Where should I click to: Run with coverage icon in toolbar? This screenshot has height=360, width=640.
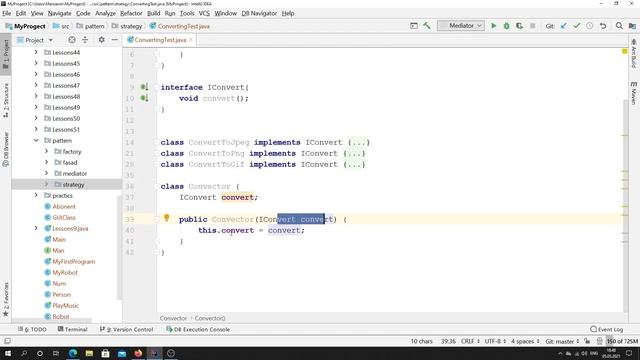(x=519, y=26)
